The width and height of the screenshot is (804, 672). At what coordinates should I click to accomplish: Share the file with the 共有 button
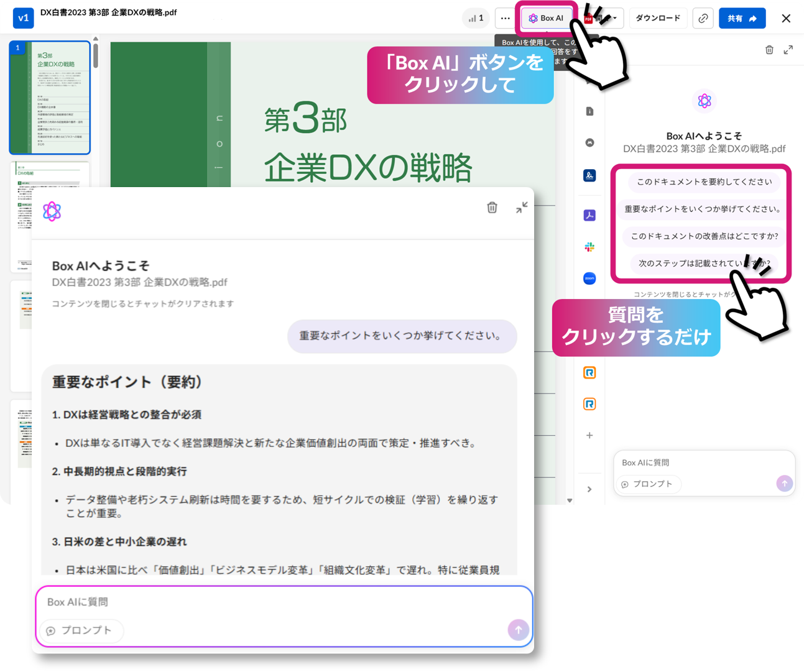coord(741,18)
